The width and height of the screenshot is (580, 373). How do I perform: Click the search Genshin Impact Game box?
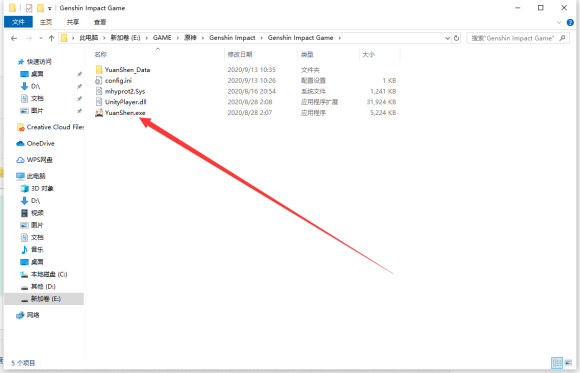click(x=517, y=38)
